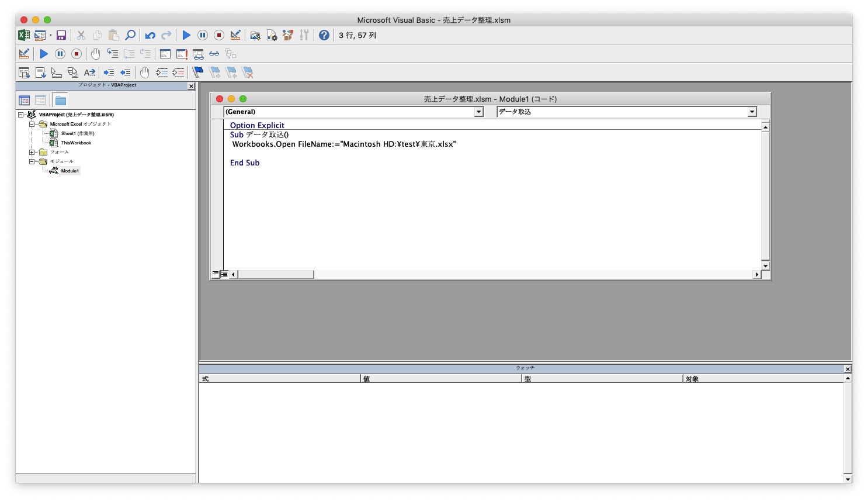Viewport: 868px width, 501px height.
Task: Undo the last edit
Action: point(150,36)
